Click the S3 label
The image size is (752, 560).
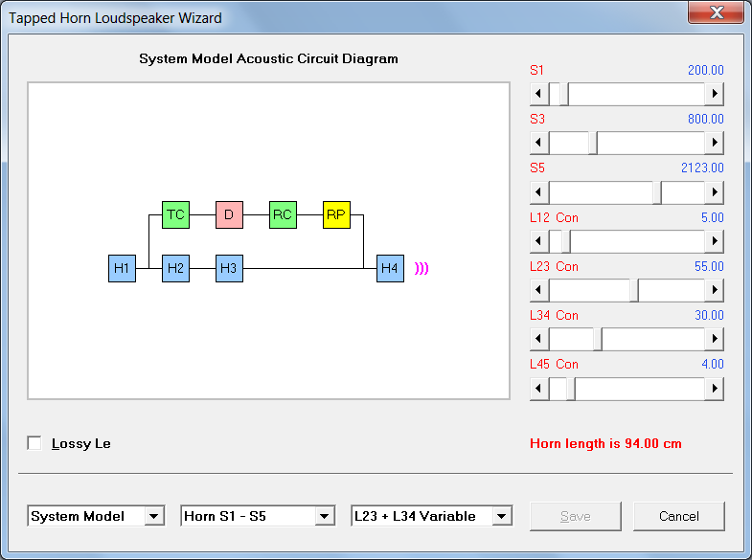tap(537, 120)
